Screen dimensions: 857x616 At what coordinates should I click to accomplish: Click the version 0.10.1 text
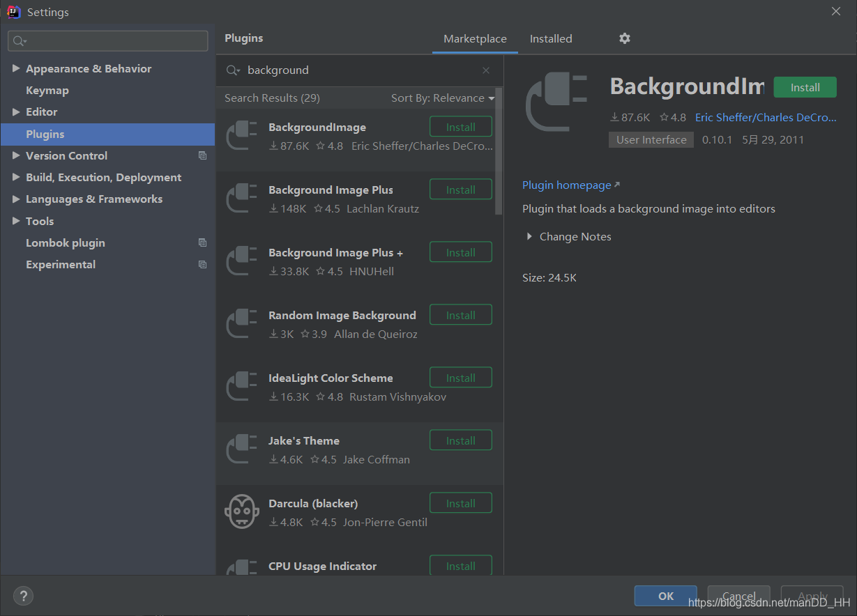(x=717, y=139)
